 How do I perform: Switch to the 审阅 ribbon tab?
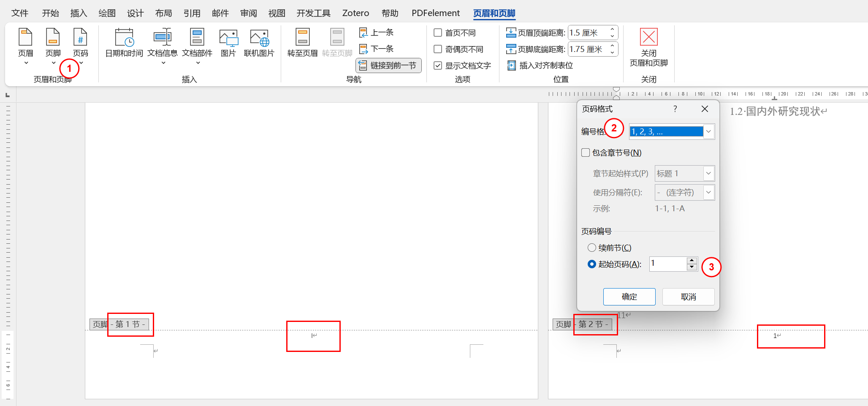pyautogui.click(x=249, y=13)
